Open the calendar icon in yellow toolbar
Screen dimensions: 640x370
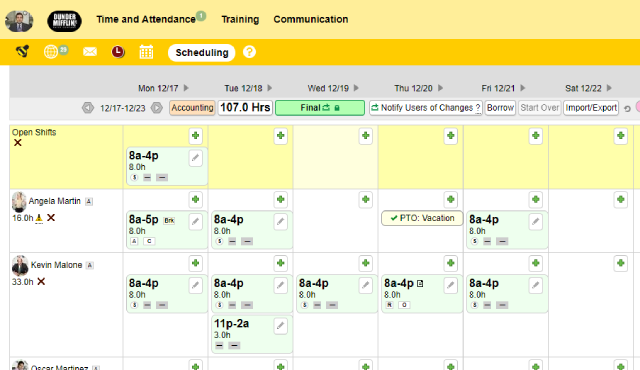146,52
